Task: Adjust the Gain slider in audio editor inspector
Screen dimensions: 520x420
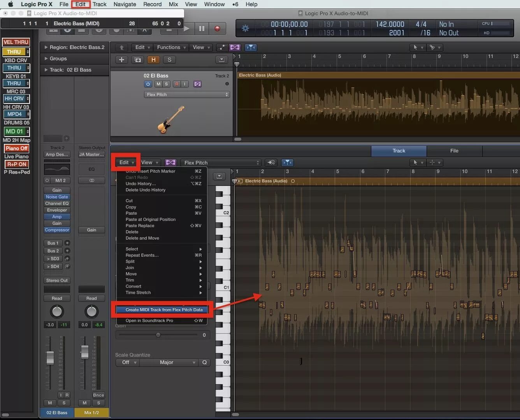Action: [158, 335]
